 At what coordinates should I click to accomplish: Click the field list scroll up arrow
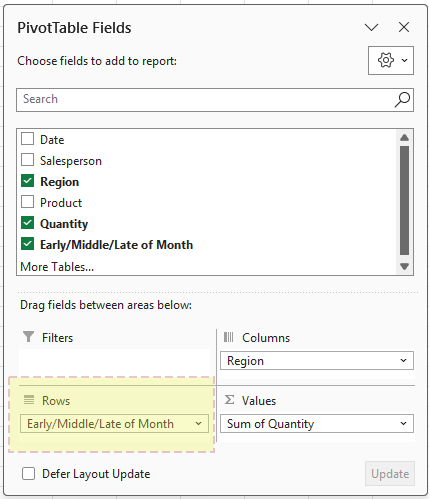pyautogui.click(x=404, y=137)
